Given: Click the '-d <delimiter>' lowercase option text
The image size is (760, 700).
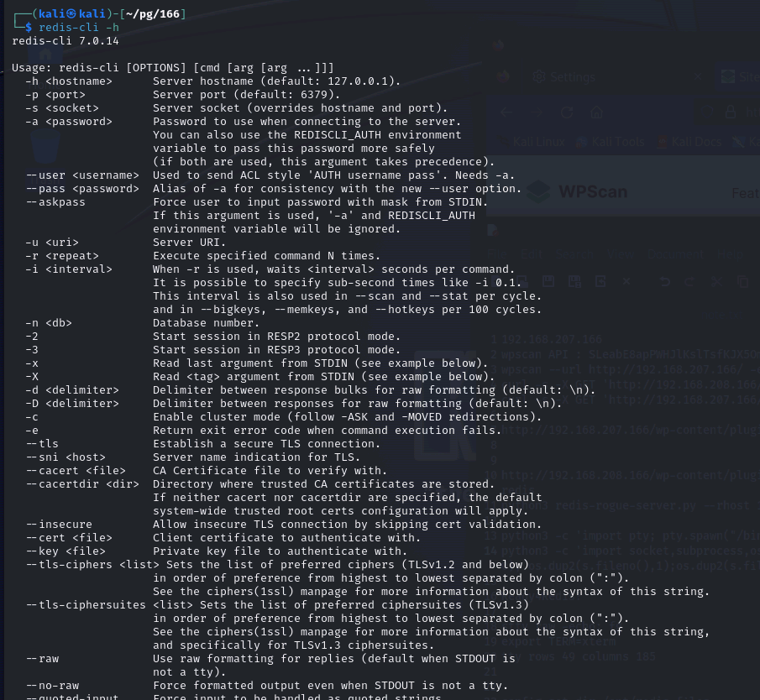Looking at the screenshot, I should pyautogui.click(x=72, y=390).
